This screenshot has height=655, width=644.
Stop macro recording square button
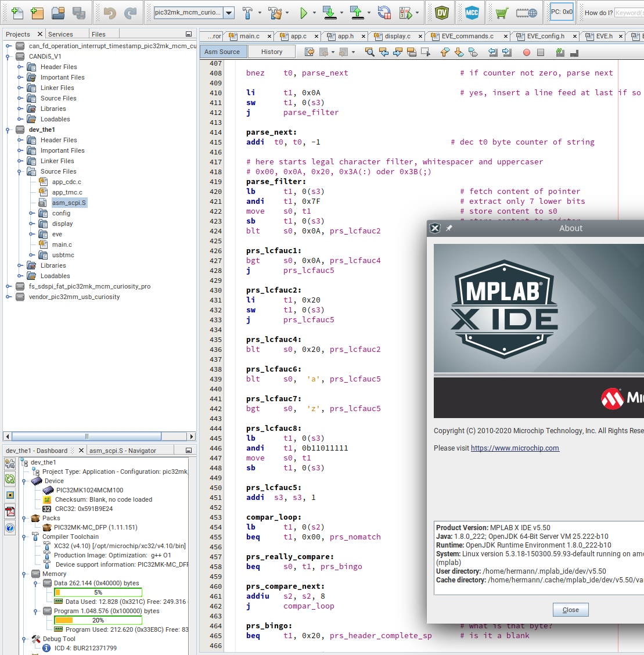(x=541, y=52)
